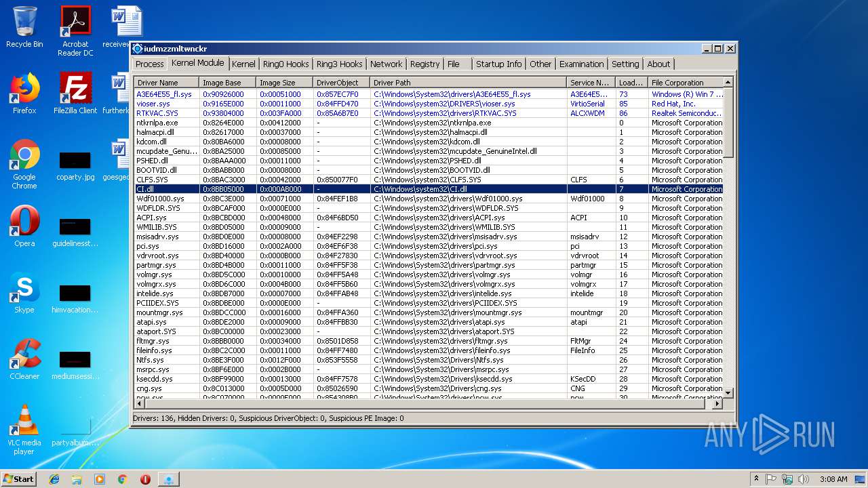
Task: Open furtherlo Word document on desktop
Action: pos(117,94)
